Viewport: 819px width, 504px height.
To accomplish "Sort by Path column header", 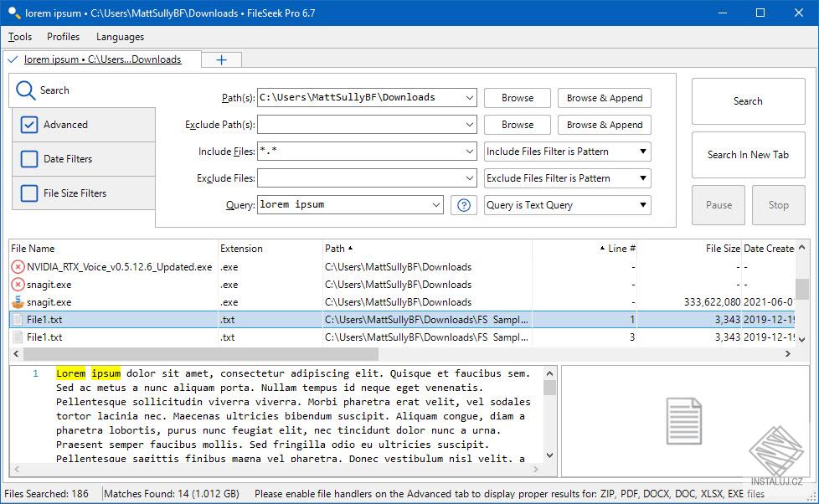I will point(427,249).
